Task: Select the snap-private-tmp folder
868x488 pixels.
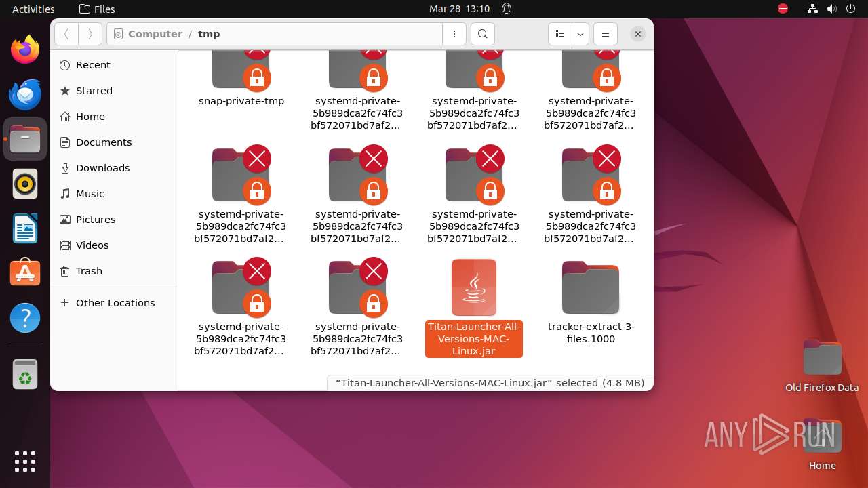Action: 241,78
